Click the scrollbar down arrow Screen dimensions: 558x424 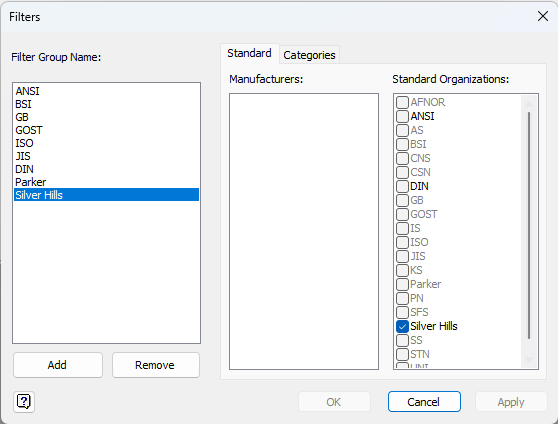click(529, 360)
